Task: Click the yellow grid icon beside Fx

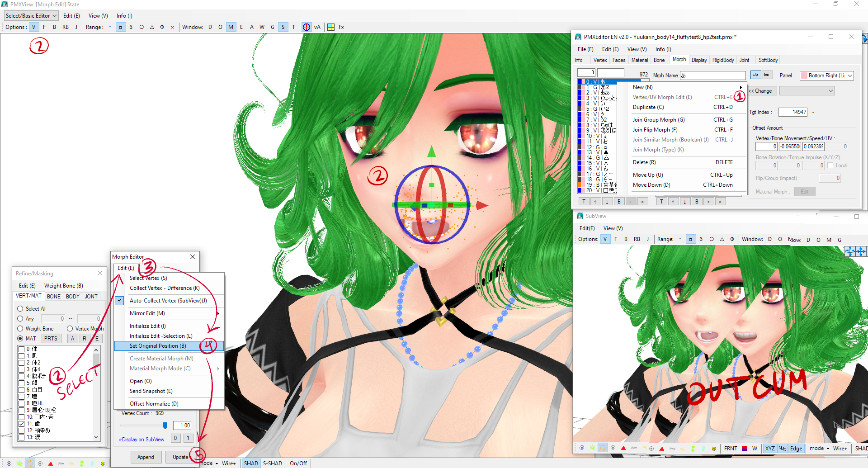Action: (x=331, y=27)
